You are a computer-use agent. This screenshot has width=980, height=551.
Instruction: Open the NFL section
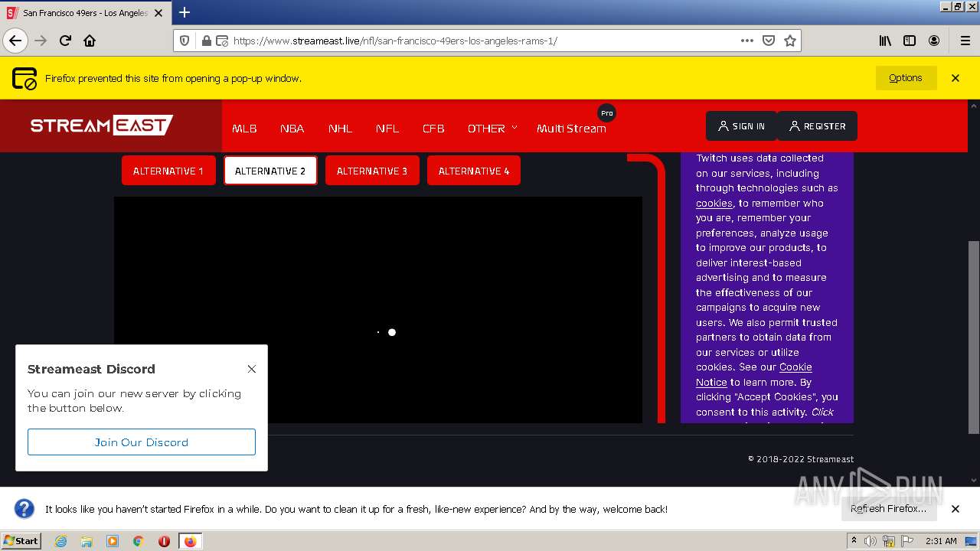tap(387, 129)
